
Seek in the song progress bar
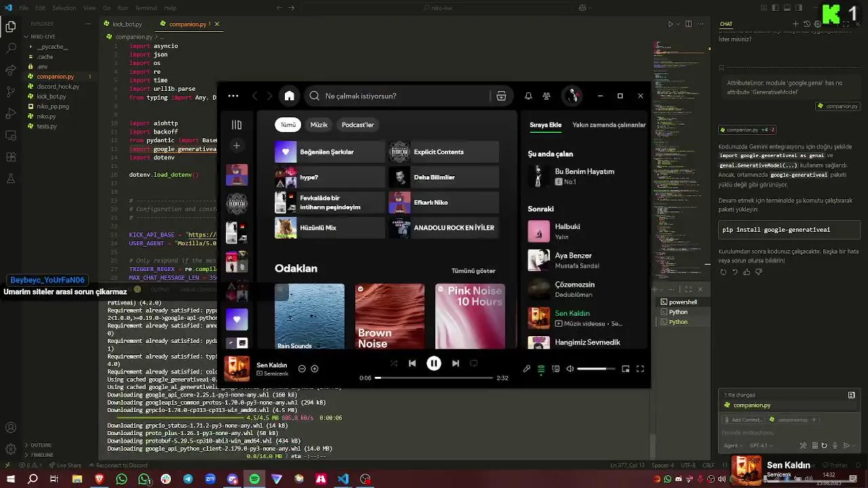click(x=434, y=378)
